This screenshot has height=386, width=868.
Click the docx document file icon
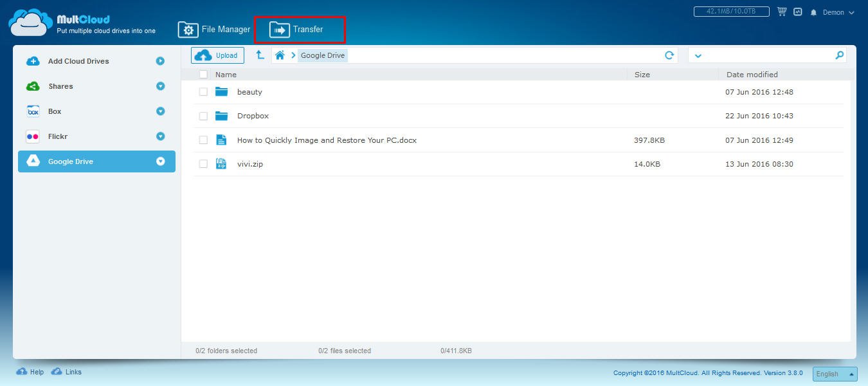(x=221, y=140)
